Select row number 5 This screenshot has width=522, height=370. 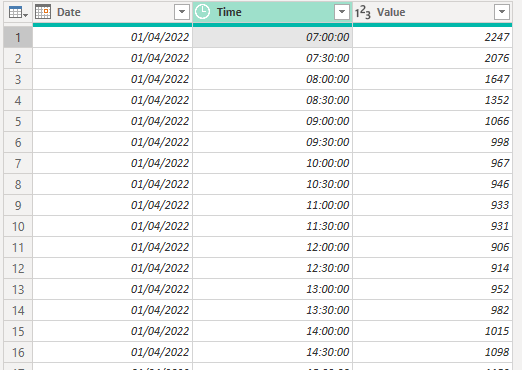(18, 121)
